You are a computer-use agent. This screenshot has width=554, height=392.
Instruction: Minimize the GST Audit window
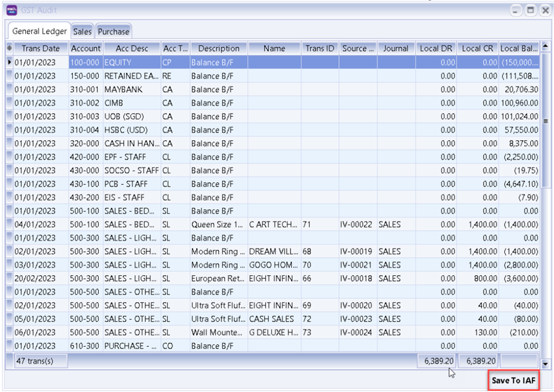pos(517,10)
